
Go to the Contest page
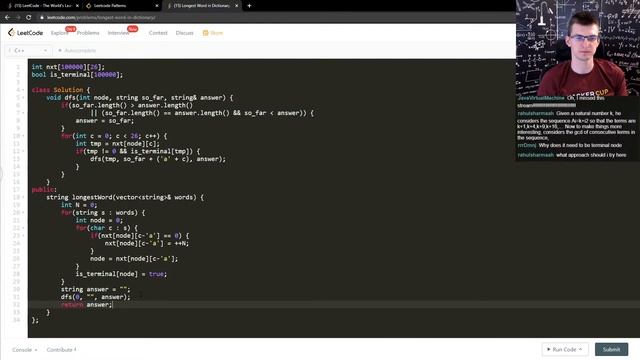158,33
